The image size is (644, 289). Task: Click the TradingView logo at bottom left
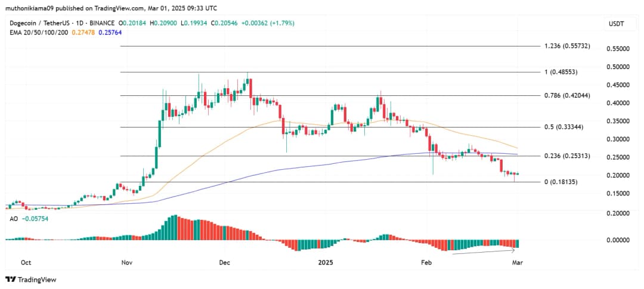(30, 279)
